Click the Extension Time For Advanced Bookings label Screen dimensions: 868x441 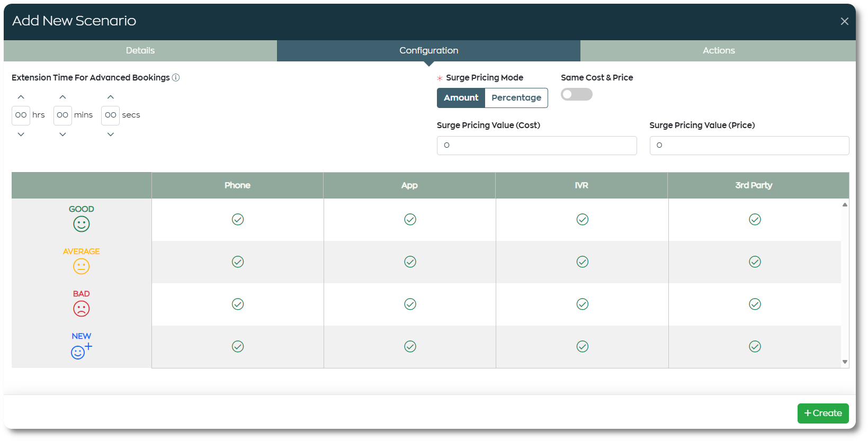(x=91, y=77)
